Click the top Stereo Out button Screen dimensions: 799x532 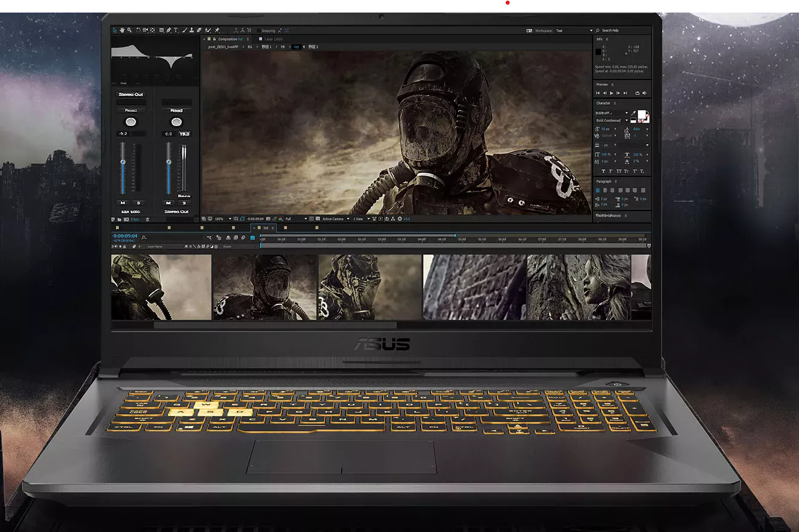[x=130, y=95]
